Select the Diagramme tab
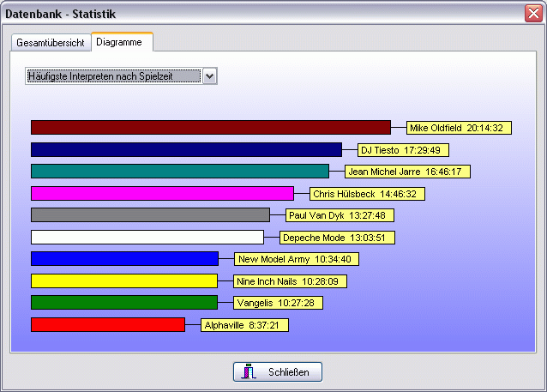 point(122,42)
